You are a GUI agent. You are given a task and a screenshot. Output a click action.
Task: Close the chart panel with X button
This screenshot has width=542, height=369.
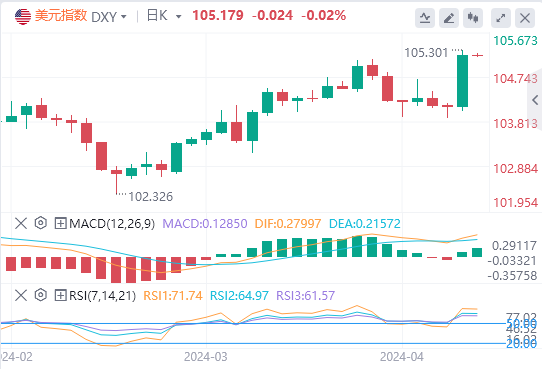tap(525, 18)
